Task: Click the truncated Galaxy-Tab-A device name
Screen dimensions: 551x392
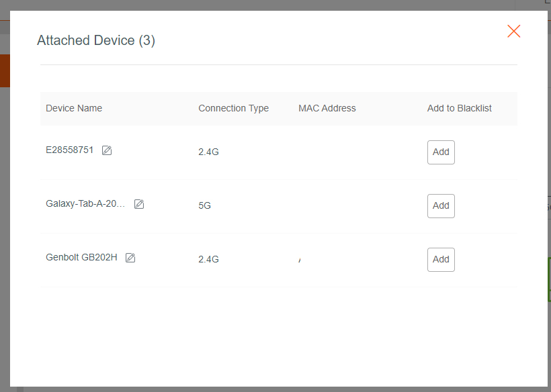Action: [x=85, y=204]
